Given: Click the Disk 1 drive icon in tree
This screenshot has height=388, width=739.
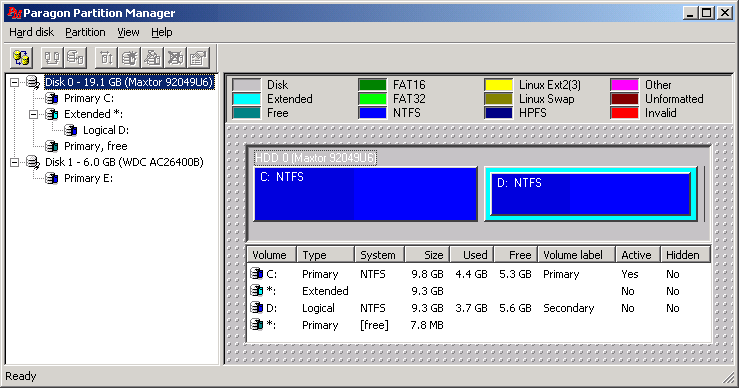Looking at the screenshot, I should [33, 163].
